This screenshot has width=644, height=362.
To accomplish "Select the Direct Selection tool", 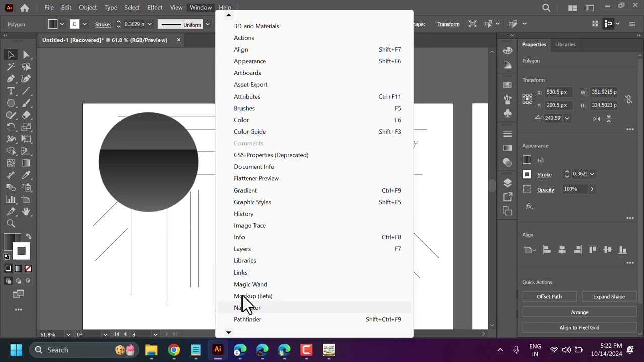I will pos(26,55).
